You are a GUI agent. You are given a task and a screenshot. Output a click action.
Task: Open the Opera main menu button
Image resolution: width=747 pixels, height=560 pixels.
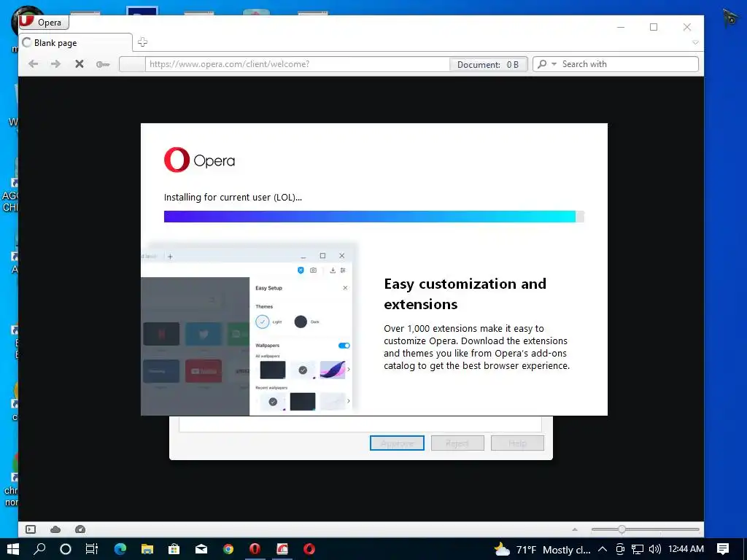44,23
